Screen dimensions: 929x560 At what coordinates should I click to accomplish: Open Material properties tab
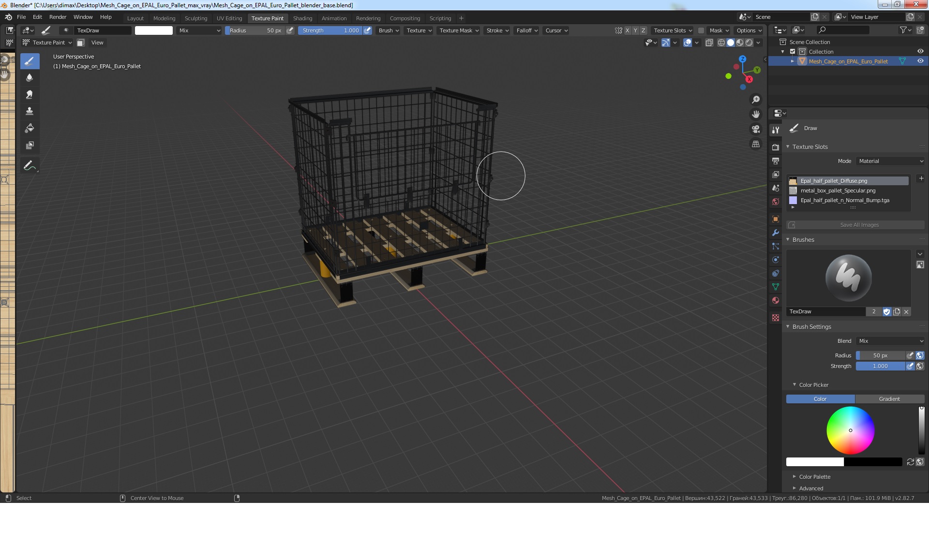coord(776,300)
